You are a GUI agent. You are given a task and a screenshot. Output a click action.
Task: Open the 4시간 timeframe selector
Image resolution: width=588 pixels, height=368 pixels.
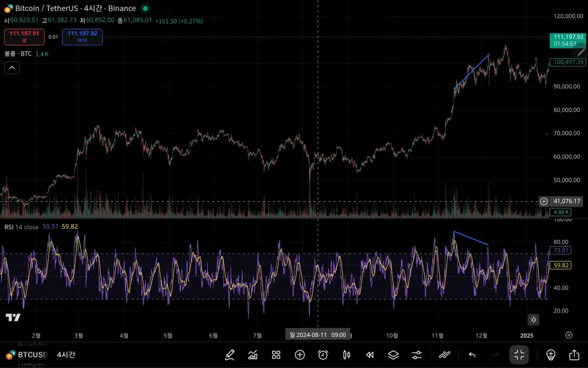coord(66,354)
